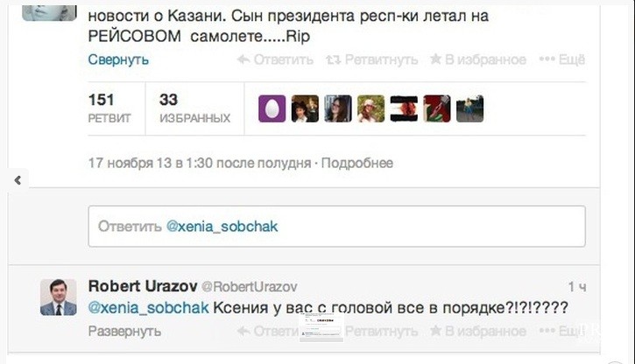View the 33 избранных list
The image size is (635, 364).
pyautogui.click(x=194, y=108)
